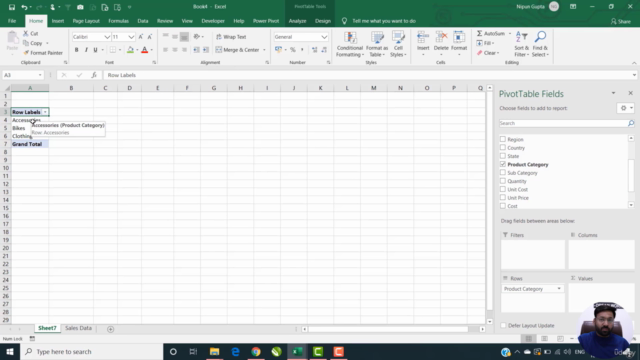Click the Format Painter tool
This screenshot has height=360, width=640.
pos(43,53)
